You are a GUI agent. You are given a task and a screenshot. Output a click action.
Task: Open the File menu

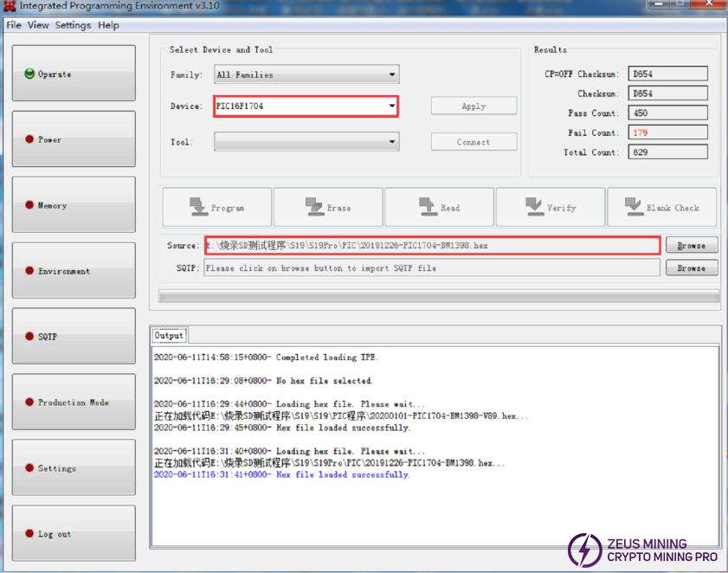[x=13, y=25]
